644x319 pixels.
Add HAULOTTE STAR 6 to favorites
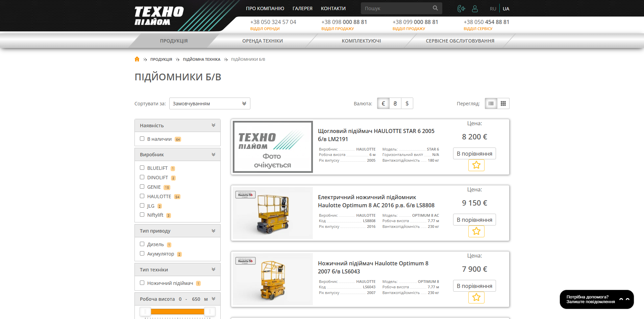tap(476, 165)
